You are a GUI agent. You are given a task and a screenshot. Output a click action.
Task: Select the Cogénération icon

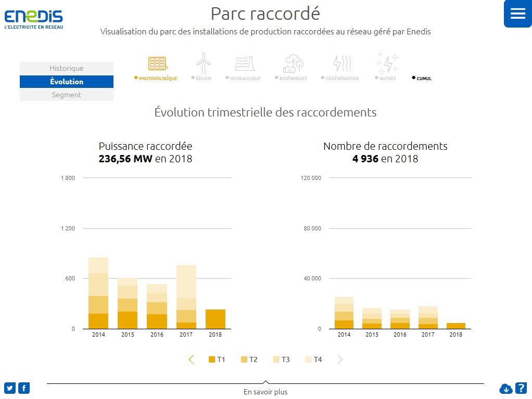(342, 63)
